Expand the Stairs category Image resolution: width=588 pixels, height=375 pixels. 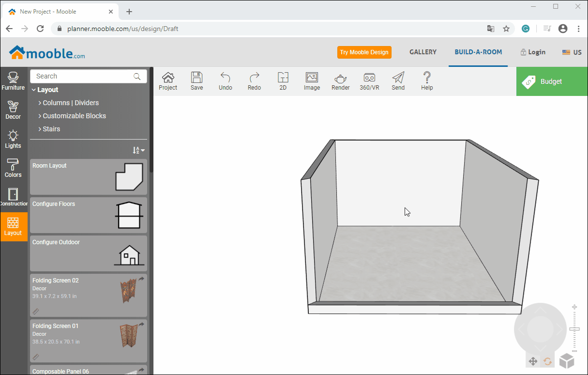pos(51,129)
